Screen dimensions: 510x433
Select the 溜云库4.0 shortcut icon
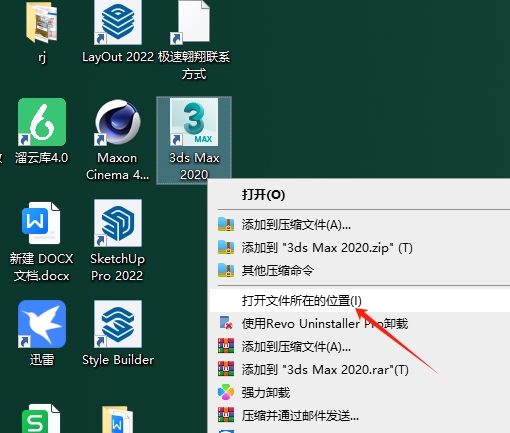coord(42,122)
